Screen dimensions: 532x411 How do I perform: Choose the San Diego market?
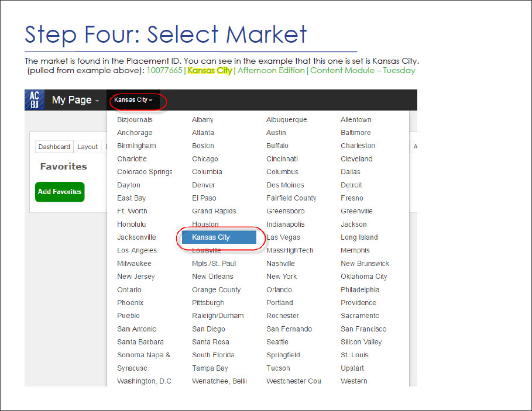pos(208,329)
